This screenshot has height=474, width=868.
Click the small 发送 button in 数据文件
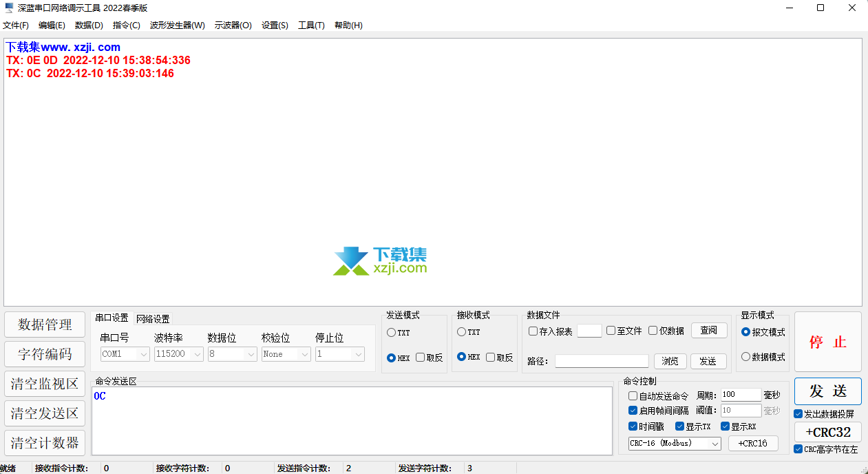coord(708,361)
